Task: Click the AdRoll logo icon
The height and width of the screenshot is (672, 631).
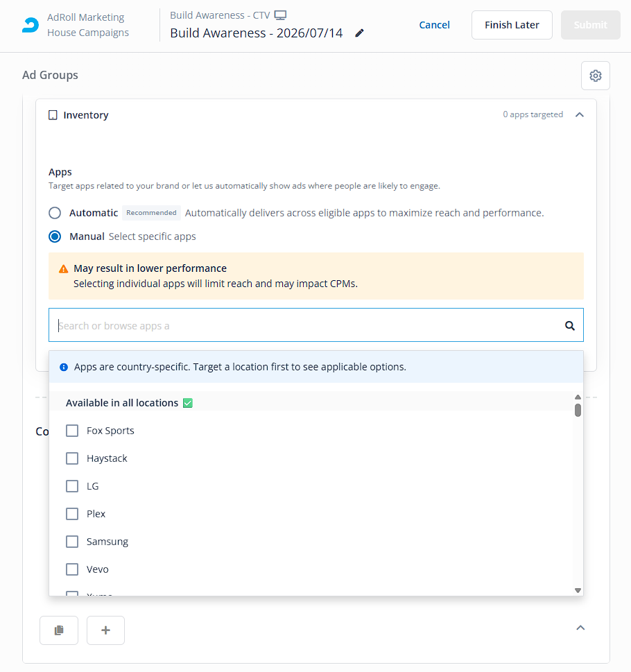Action: click(31, 25)
